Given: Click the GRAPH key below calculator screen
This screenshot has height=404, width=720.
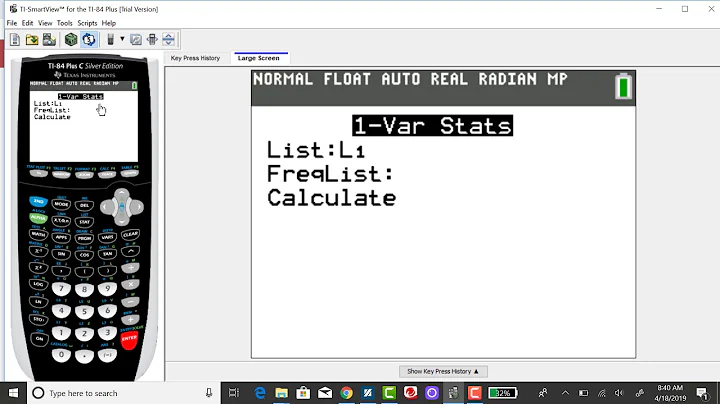Looking at the screenshot, I should coord(129,174).
